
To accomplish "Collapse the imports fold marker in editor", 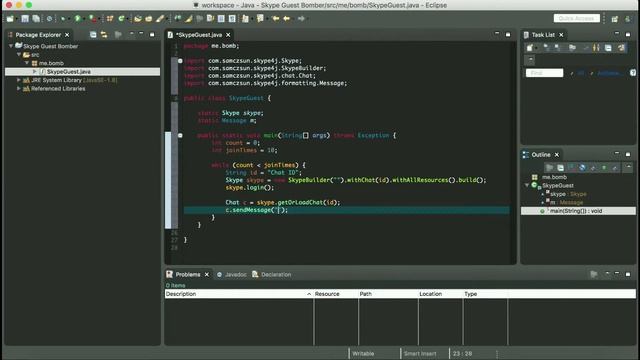I will [180, 60].
